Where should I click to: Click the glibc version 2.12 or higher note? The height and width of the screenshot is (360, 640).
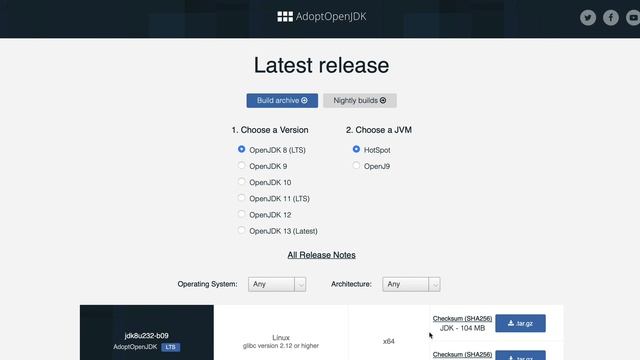tap(281, 346)
